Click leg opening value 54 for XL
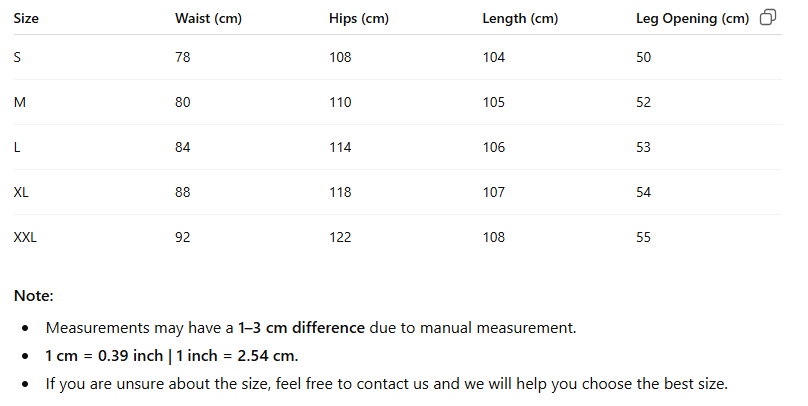Image resolution: width=808 pixels, height=406 pixels. pos(643,192)
